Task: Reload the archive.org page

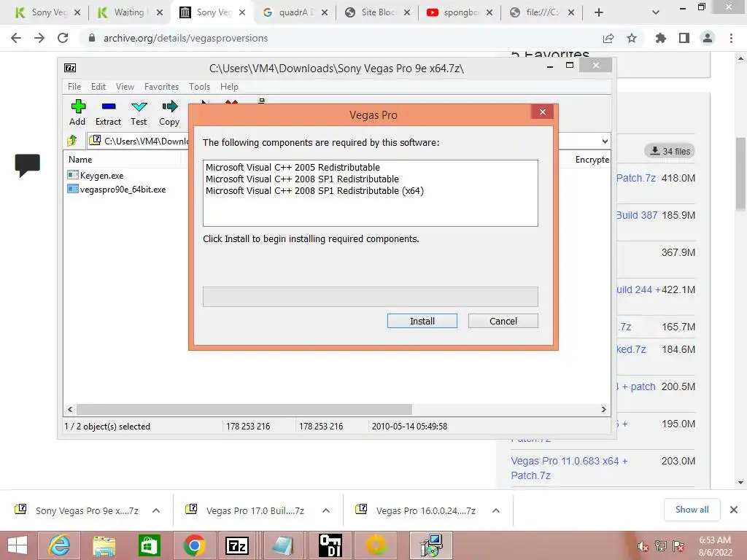Action: 63,38
